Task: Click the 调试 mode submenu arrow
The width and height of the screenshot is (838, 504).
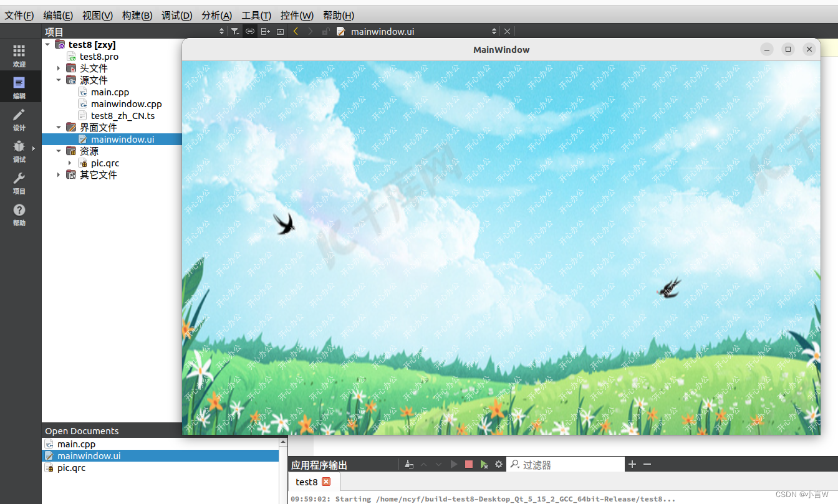Action: coord(33,148)
